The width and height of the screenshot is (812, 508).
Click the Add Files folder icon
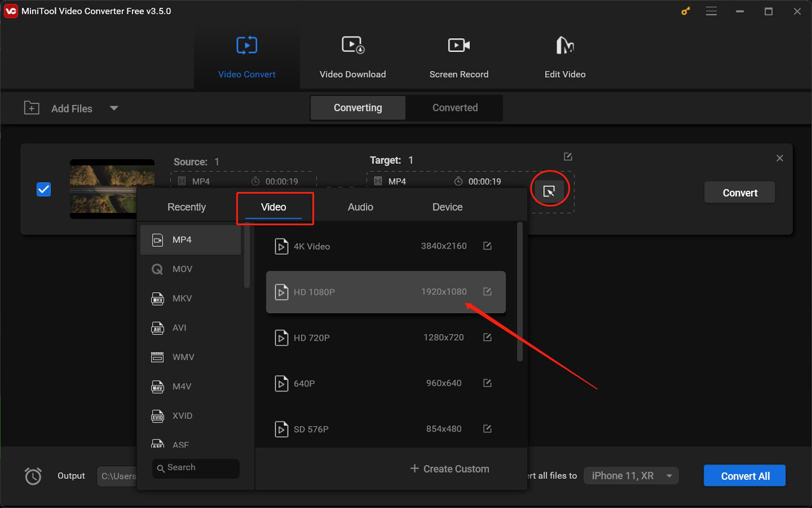[31, 108]
